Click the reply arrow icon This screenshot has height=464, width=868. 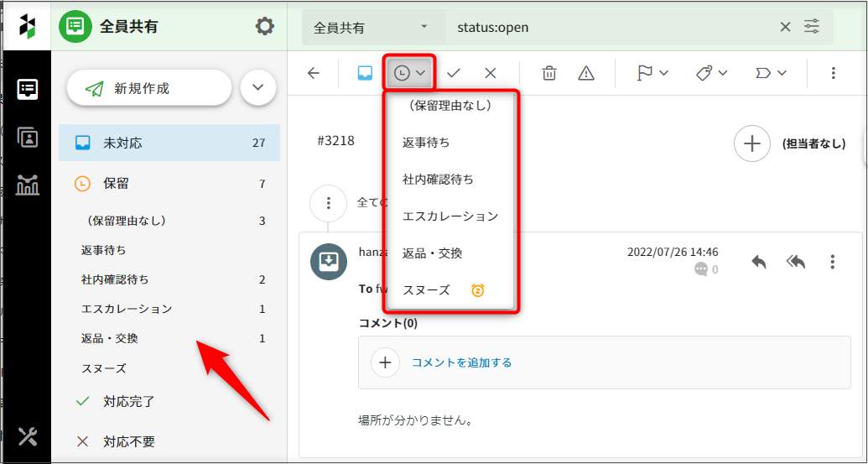[758, 262]
